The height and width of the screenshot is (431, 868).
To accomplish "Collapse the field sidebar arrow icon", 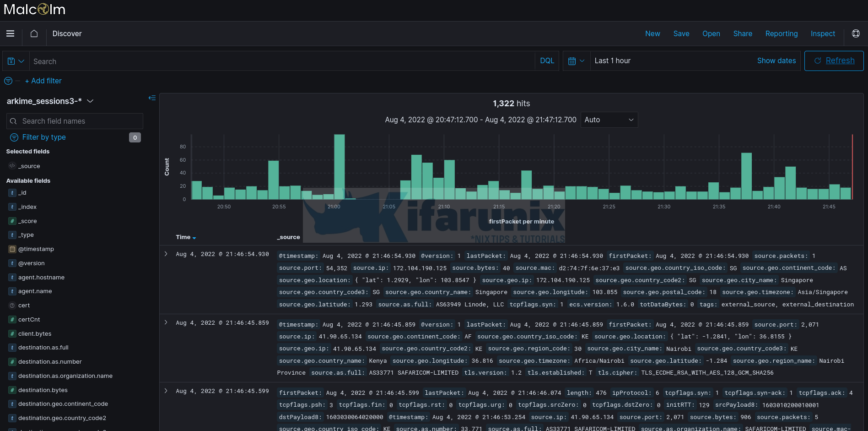I will pyautogui.click(x=152, y=98).
